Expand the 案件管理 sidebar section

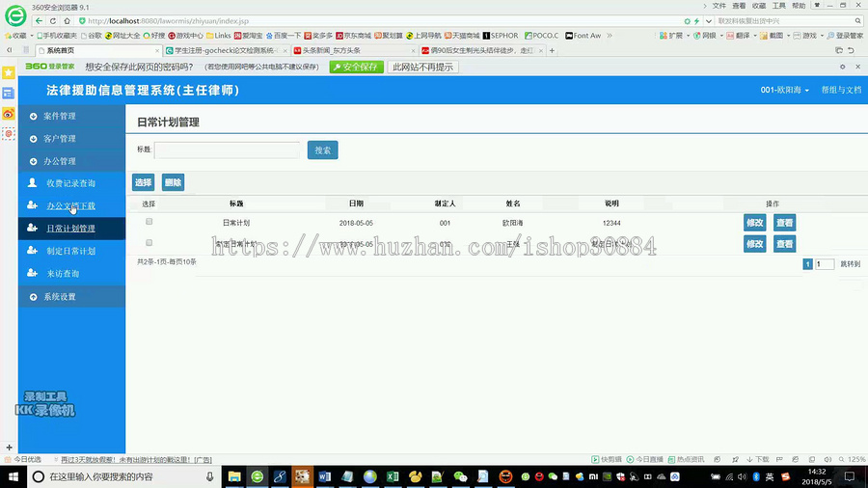pyautogui.click(x=72, y=116)
